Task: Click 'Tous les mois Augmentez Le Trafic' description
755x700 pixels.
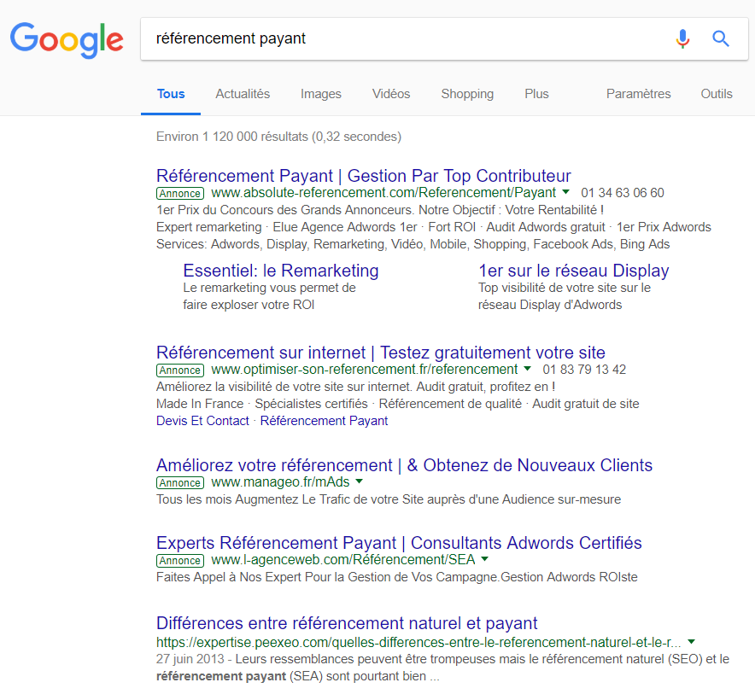Action: (x=389, y=499)
